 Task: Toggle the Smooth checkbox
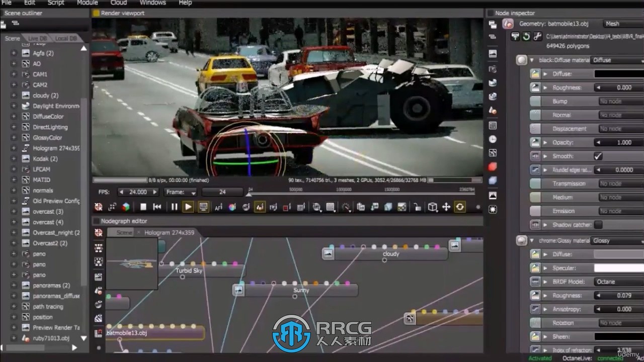(x=598, y=156)
